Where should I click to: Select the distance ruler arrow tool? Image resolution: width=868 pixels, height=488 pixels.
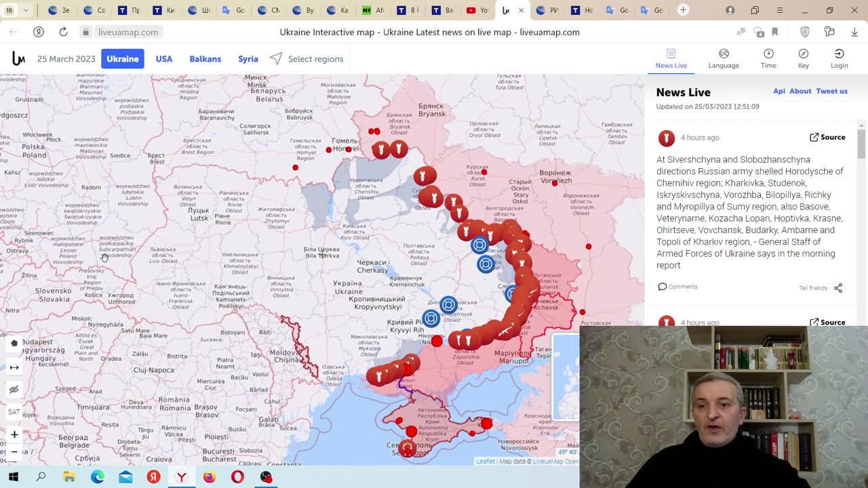(x=14, y=367)
